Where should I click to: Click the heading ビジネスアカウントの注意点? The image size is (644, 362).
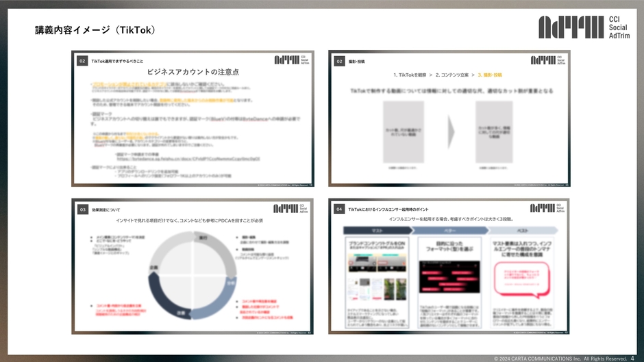193,72
